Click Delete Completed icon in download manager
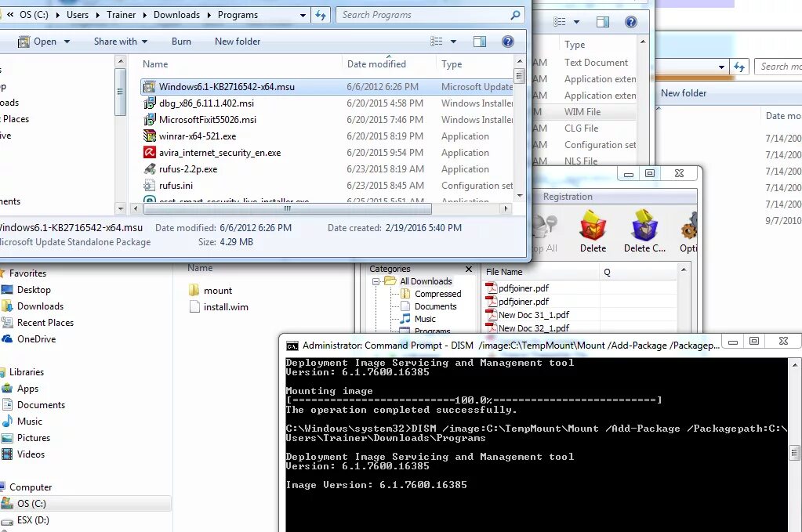The image size is (802, 532). click(644, 231)
